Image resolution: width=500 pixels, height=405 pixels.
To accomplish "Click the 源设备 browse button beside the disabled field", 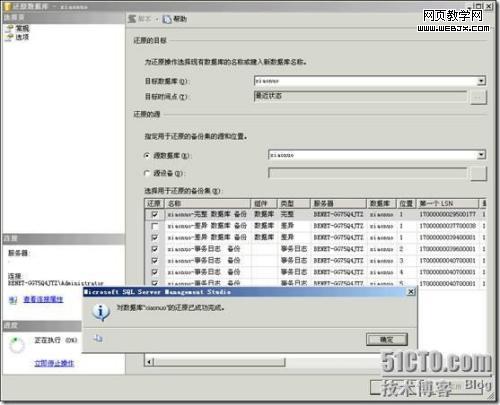I will [x=478, y=173].
